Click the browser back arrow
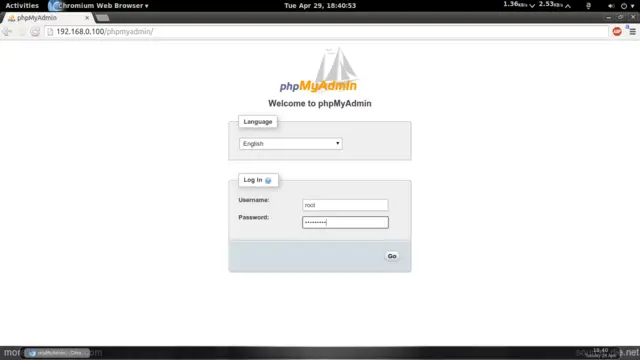 coord(7,31)
